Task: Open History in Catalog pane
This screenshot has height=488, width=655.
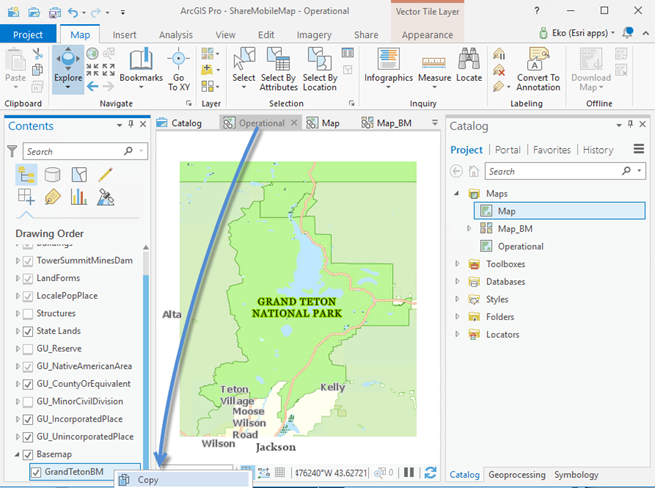Action: click(598, 150)
